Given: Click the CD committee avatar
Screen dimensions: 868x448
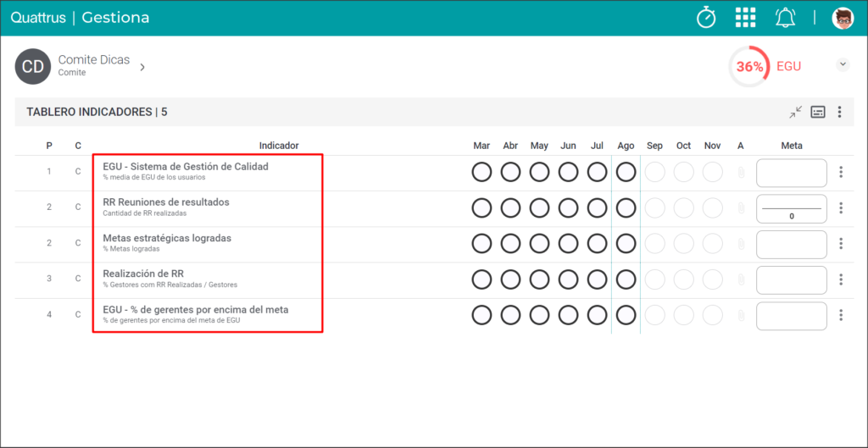Looking at the screenshot, I should [33, 66].
